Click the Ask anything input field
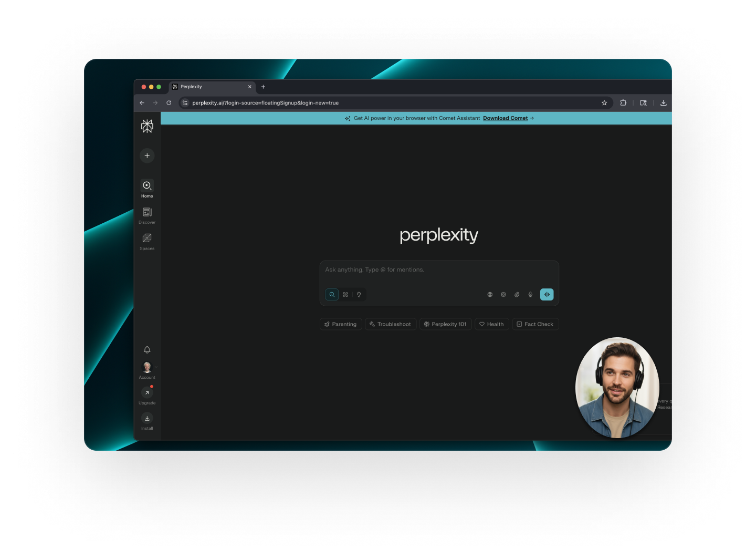This screenshot has height=560, width=756. 439,270
